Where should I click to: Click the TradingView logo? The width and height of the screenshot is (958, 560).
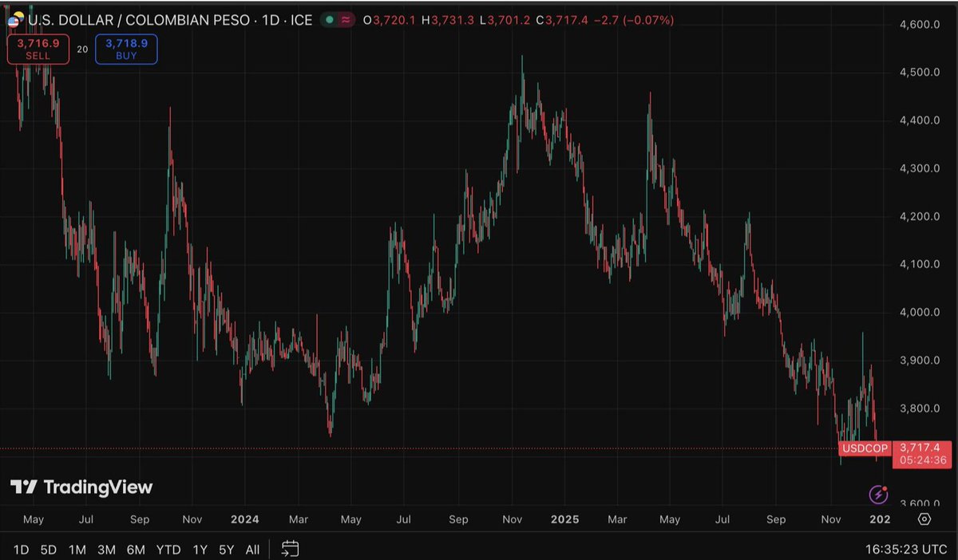[x=80, y=487]
